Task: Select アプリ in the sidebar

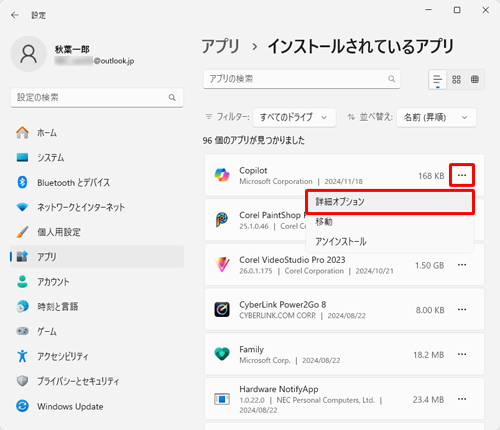Action: click(x=97, y=257)
